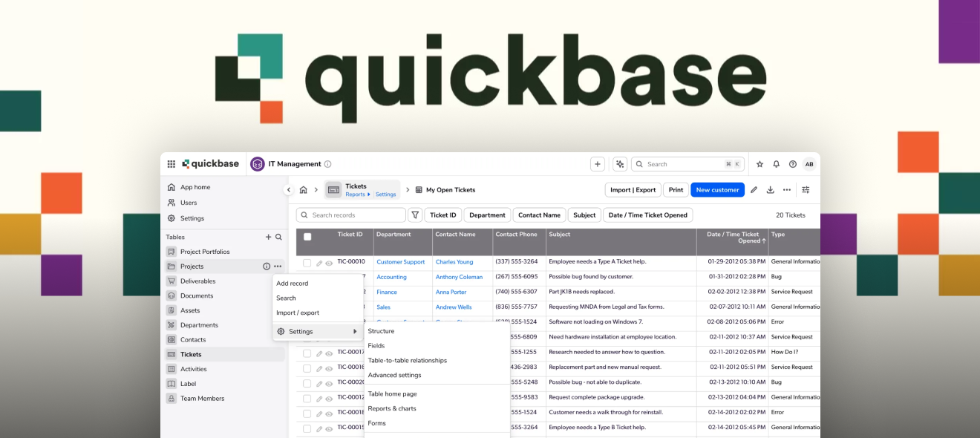This screenshot has height=438, width=980.
Task: Open the Ticket ID filter dropdown
Action: point(443,215)
